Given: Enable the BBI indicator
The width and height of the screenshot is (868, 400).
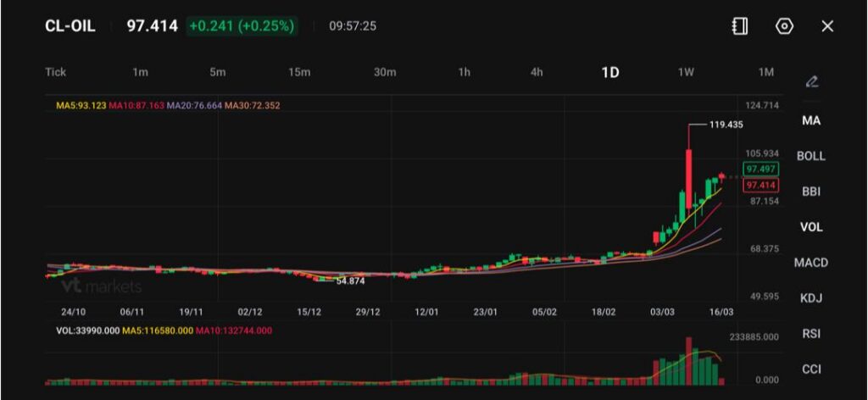Looking at the screenshot, I should click(x=811, y=192).
